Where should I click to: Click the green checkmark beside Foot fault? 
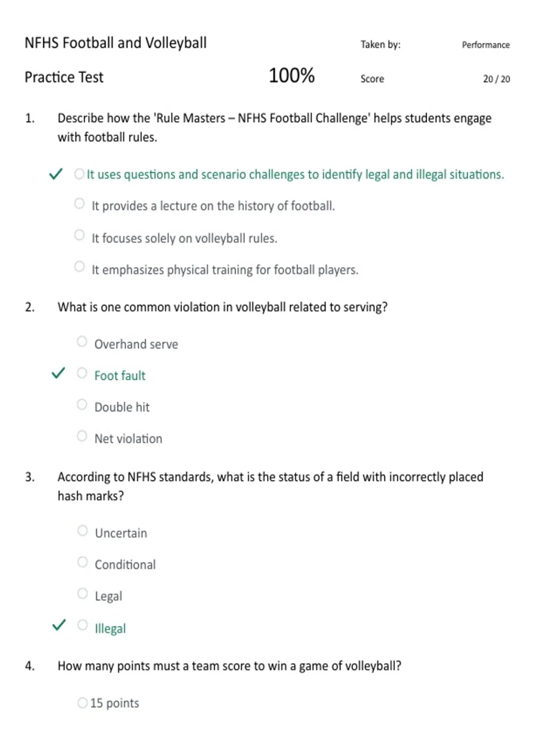[x=58, y=373]
